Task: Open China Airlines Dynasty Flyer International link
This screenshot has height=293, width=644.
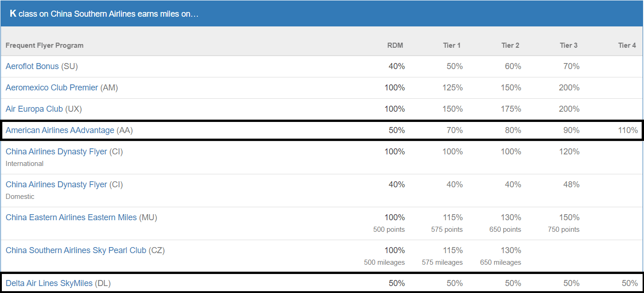Action: coord(57,152)
